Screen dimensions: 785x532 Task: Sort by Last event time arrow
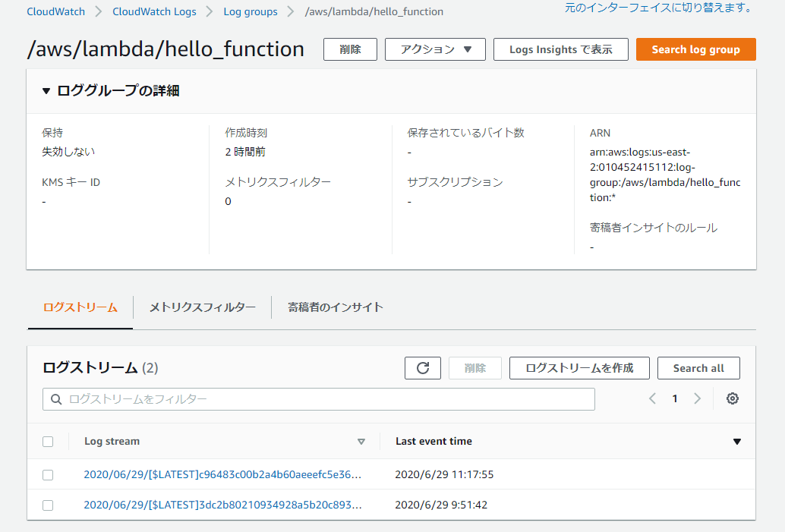[737, 442]
